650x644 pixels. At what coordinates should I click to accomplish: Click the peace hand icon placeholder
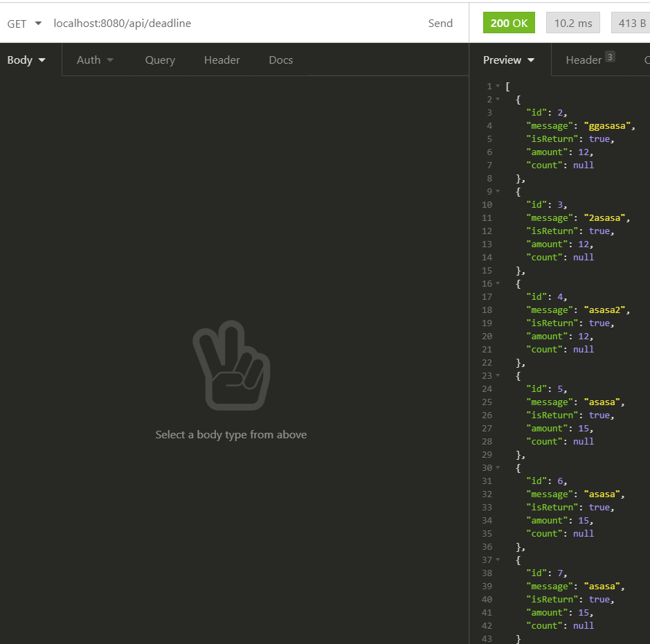231,366
